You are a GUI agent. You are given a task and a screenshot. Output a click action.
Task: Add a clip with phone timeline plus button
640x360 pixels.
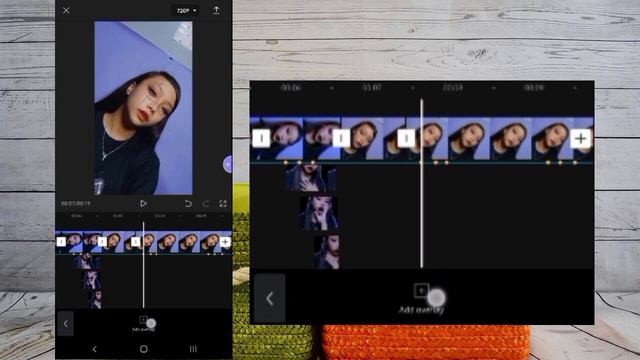point(225,242)
